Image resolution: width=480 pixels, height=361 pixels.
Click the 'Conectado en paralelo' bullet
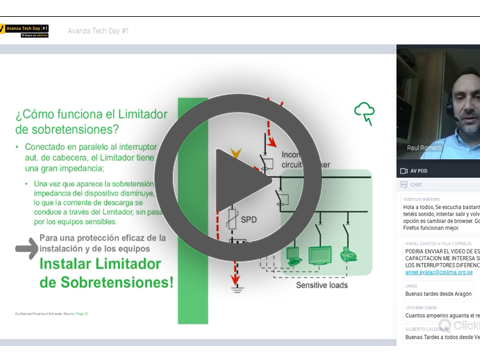[x=91, y=157]
